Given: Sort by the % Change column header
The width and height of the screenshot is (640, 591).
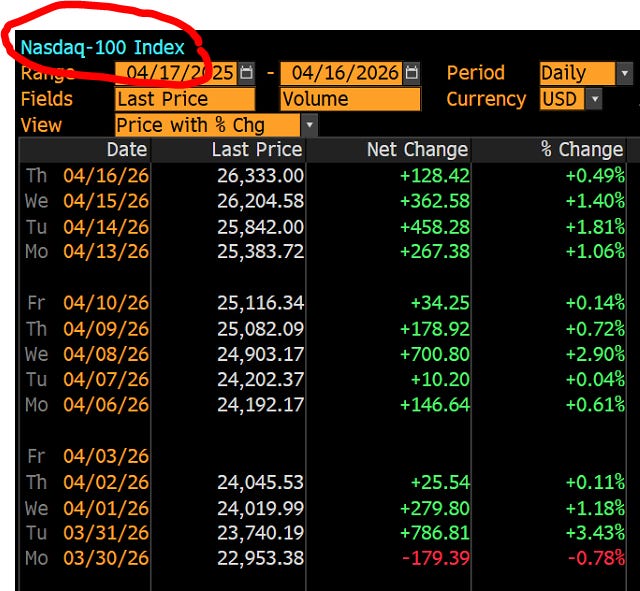Looking at the screenshot, I should coord(549,150).
